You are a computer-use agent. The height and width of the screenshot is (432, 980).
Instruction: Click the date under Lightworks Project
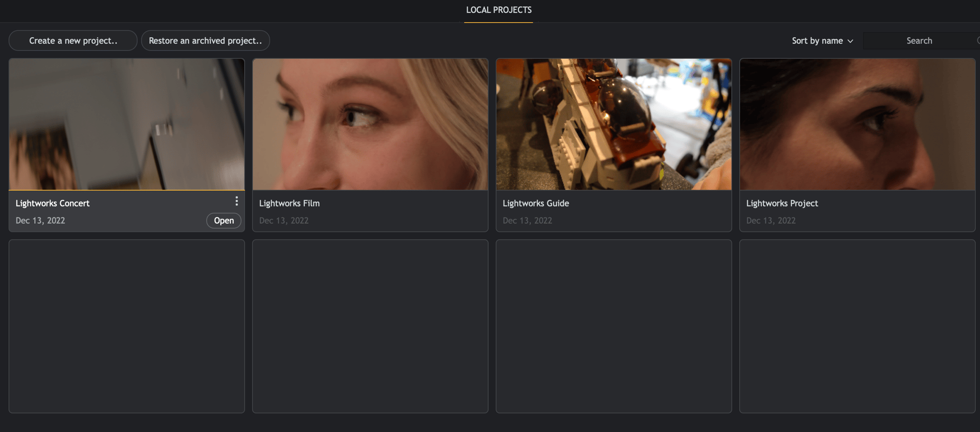771,221
